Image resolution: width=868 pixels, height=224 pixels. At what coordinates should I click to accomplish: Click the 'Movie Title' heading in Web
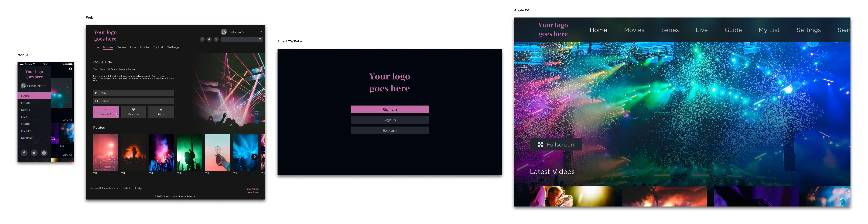pos(102,62)
